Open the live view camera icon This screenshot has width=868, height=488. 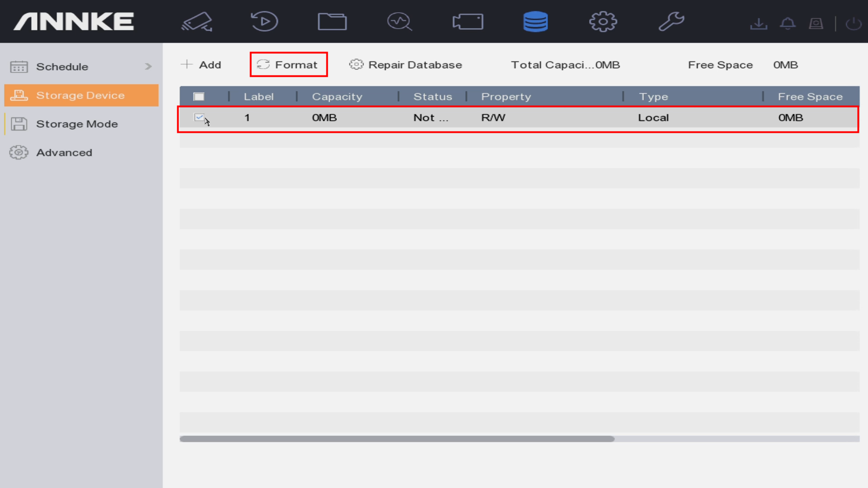[197, 22]
